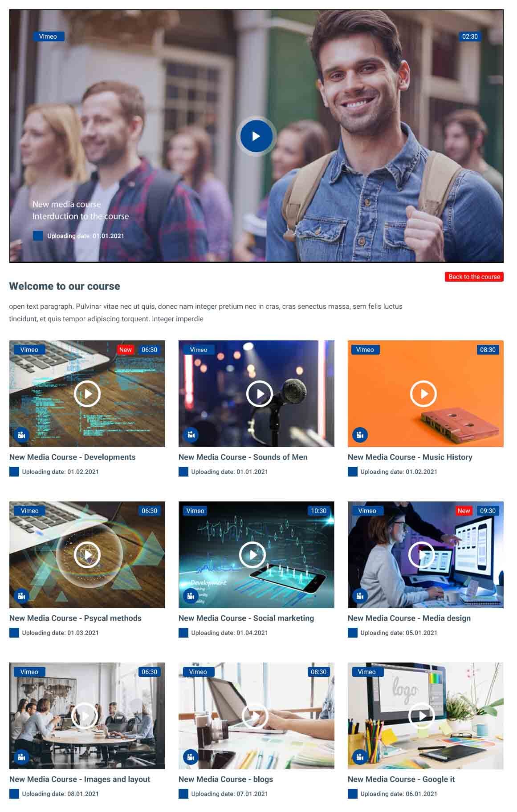The image size is (517, 812).
Task: Click camera icon on Sounds of Men thumbnail
Action: (191, 435)
